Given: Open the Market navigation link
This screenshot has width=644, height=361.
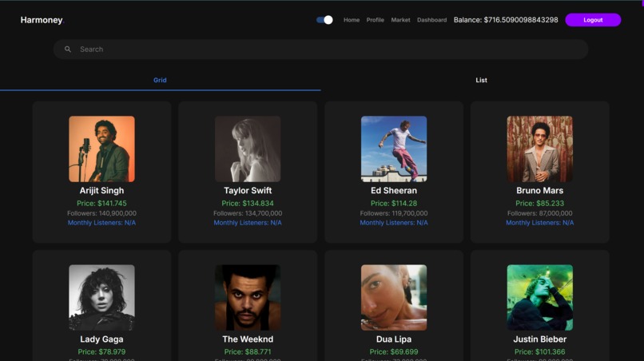Looking at the screenshot, I should coord(400,20).
